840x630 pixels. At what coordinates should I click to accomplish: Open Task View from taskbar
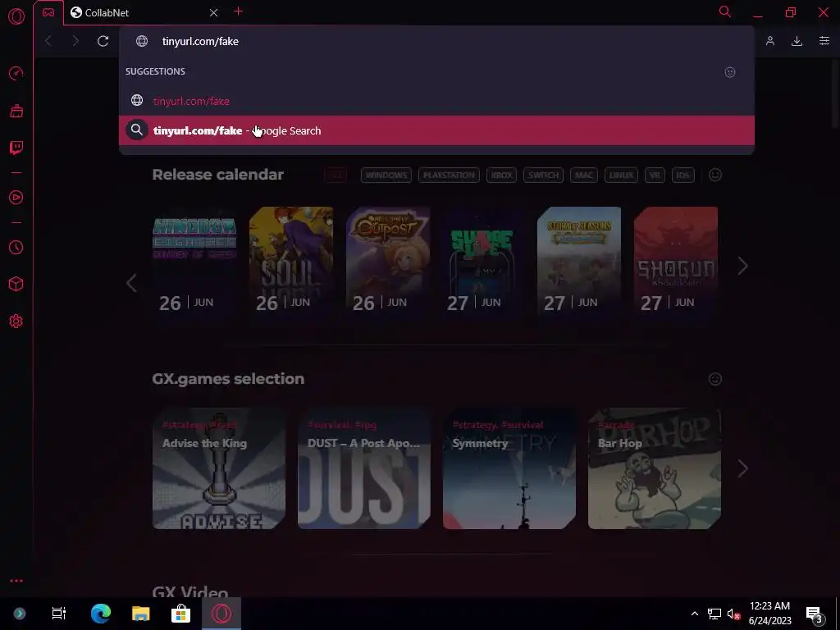pos(58,614)
